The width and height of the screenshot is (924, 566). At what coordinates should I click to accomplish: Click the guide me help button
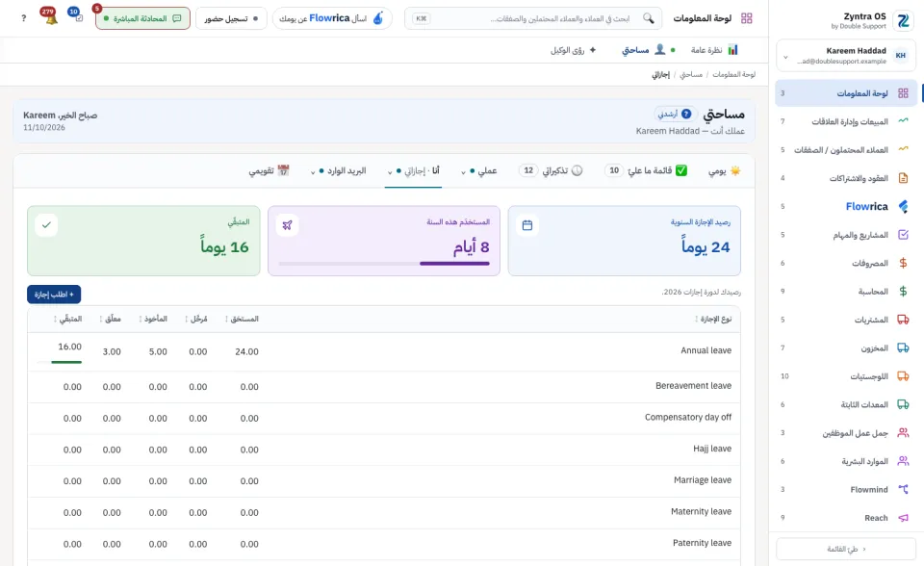coord(675,114)
